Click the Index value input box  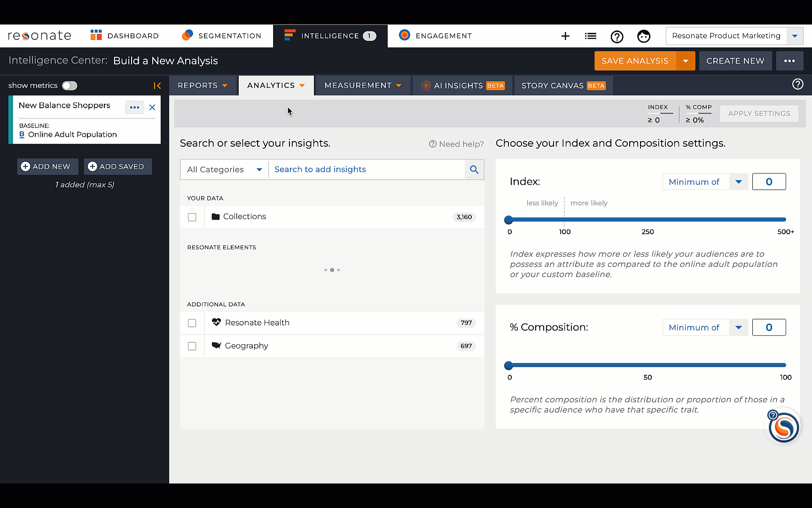click(x=769, y=182)
